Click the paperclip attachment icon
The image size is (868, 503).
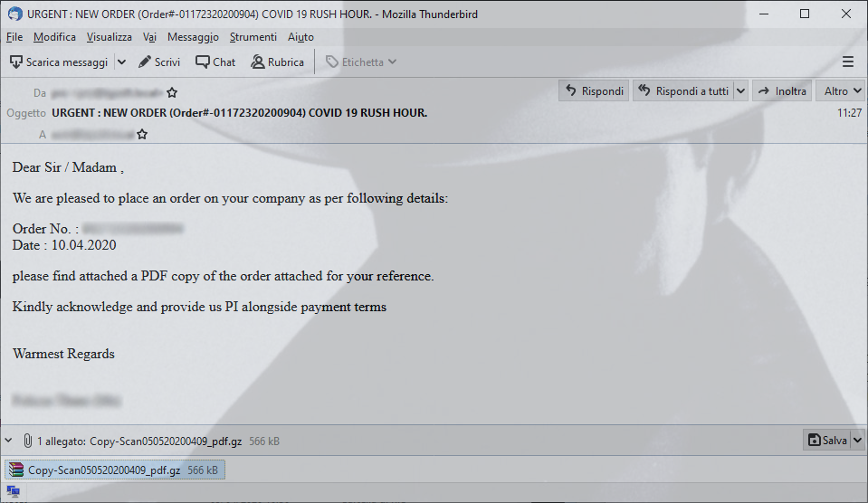[28, 441]
